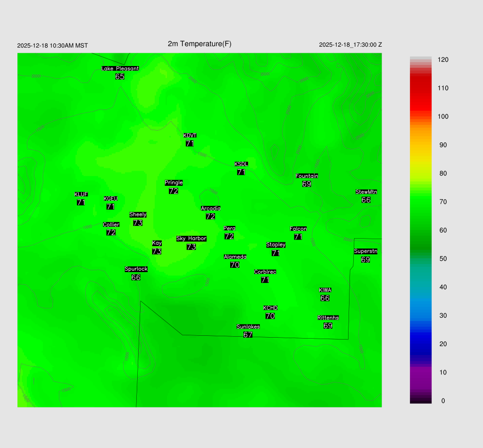This screenshot has width=483, height=448.
Task: Click the KDVT station label
Action: coord(190,135)
